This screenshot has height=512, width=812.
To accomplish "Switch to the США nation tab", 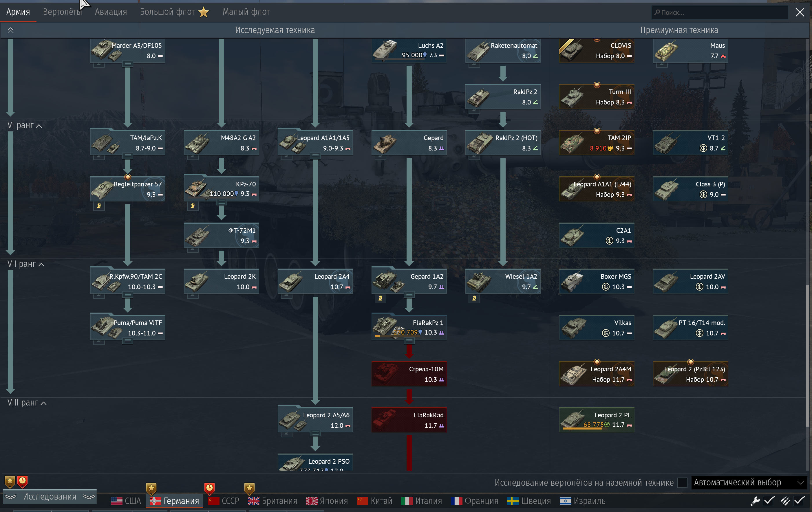I will click(126, 501).
